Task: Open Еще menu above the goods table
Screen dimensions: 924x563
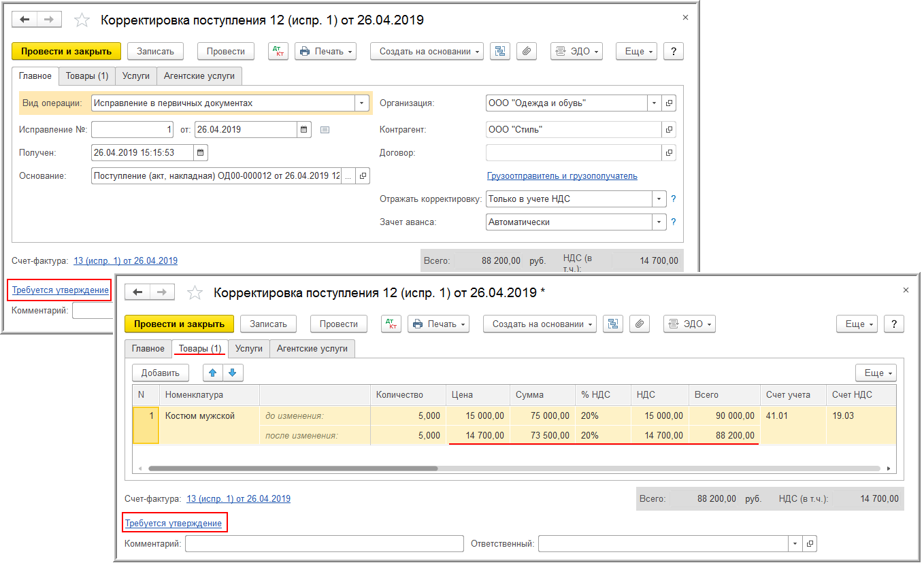Action: point(876,373)
